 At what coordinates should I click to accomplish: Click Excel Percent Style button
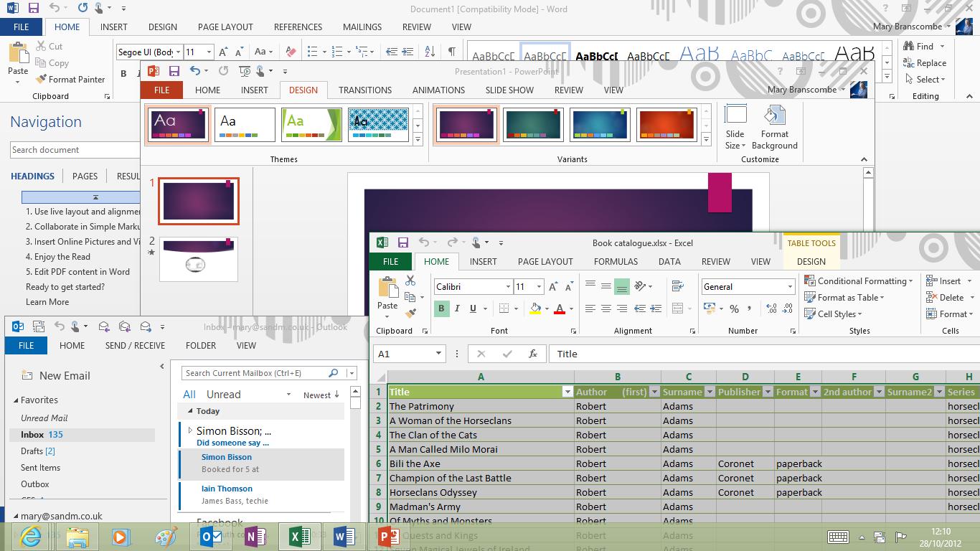tap(734, 309)
